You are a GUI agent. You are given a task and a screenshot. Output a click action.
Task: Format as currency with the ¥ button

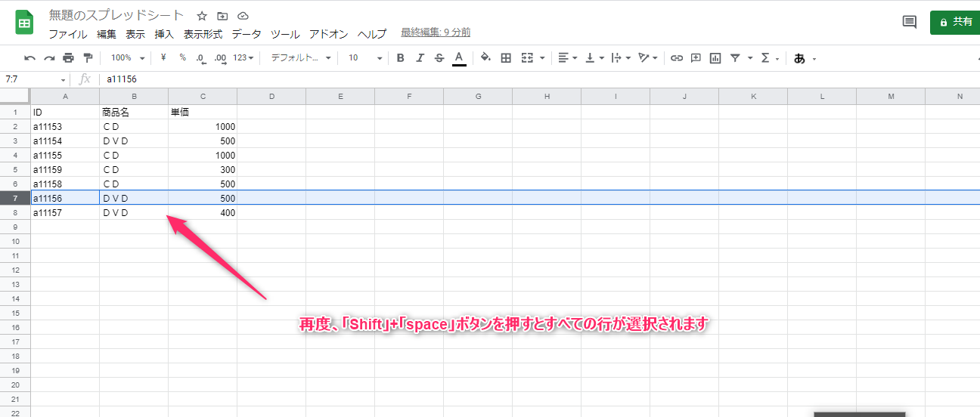(163, 58)
